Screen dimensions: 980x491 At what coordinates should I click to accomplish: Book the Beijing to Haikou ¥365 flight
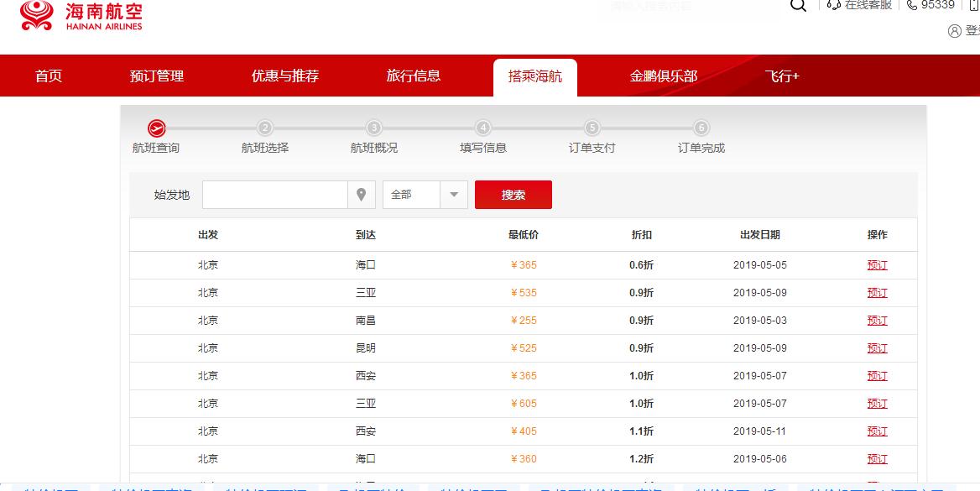pos(877,265)
